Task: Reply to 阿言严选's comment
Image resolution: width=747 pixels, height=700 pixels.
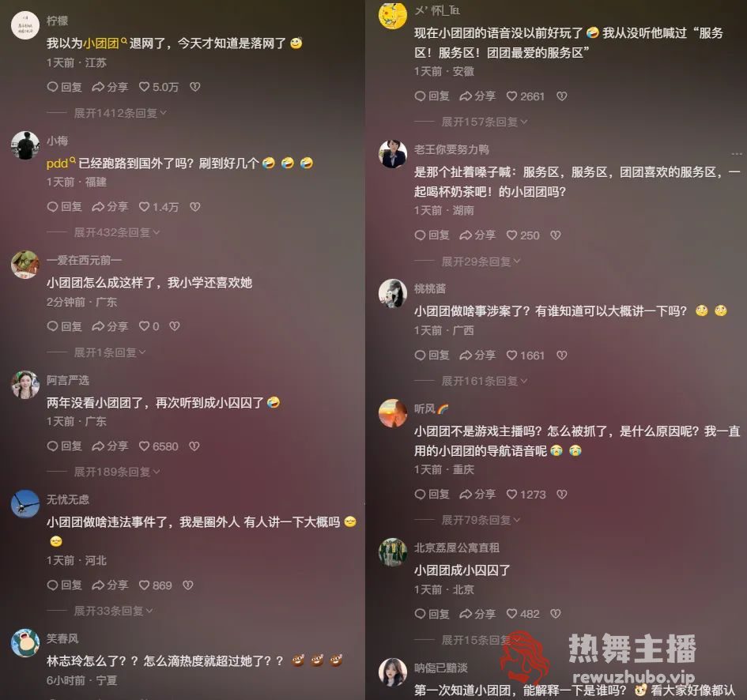Action: [65, 446]
